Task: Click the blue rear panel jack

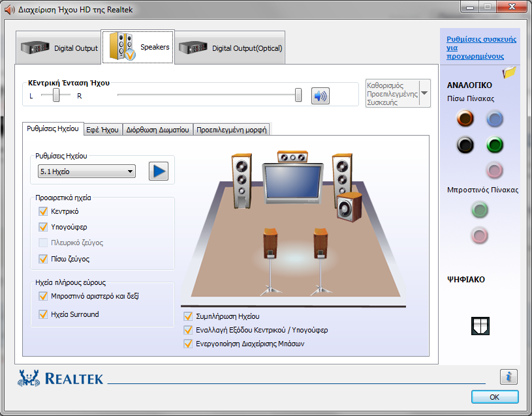Action: pos(494,119)
